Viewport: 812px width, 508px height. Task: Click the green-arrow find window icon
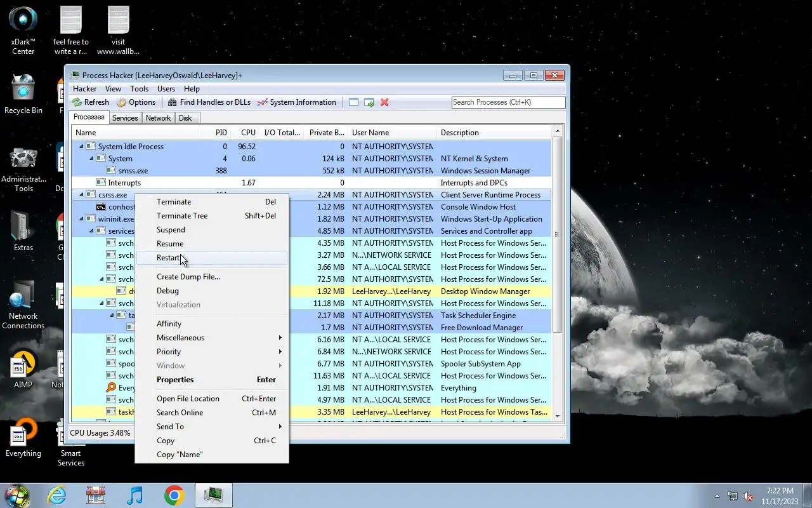369,102
